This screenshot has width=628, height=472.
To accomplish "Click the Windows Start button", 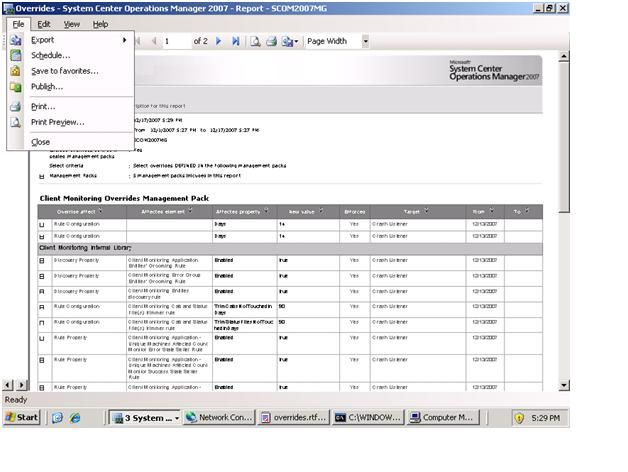I will pos(22,418).
